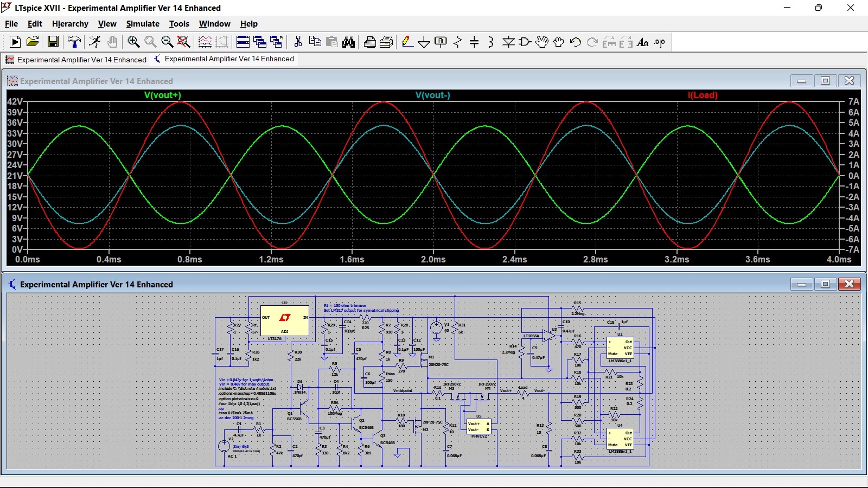Click the autorange plot traces icon
Image resolution: width=868 pixels, height=488 pixels.
click(205, 42)
